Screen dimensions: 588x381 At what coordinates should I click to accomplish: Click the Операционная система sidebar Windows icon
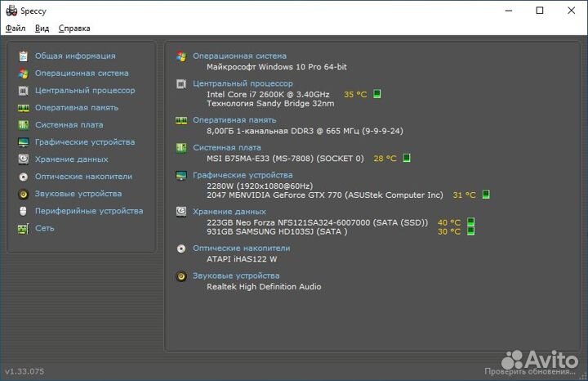pos(23,74)
